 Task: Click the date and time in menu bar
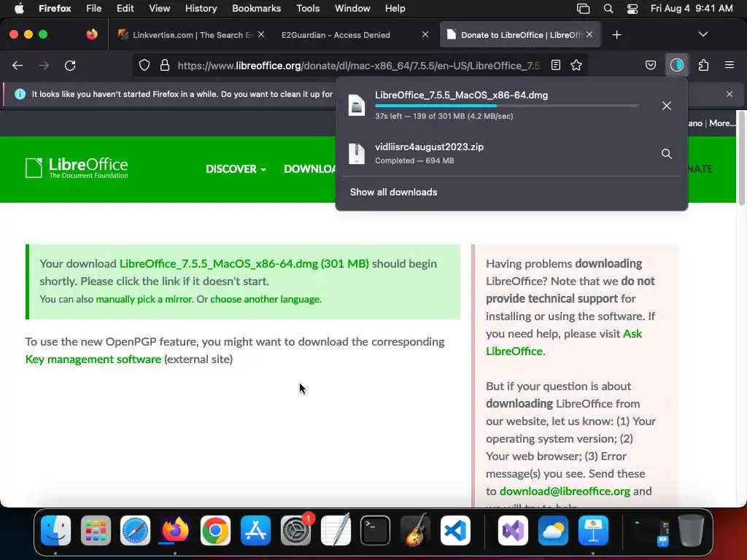692,9
